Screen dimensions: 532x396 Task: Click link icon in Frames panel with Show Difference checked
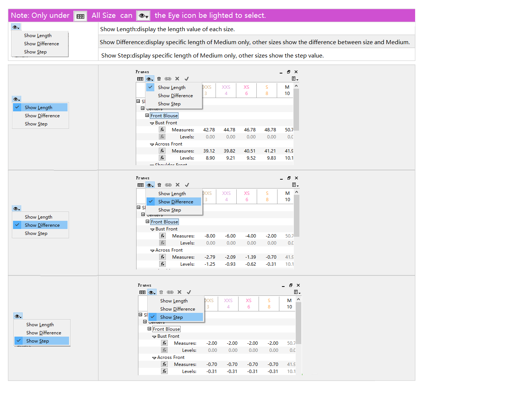[168, 185]
